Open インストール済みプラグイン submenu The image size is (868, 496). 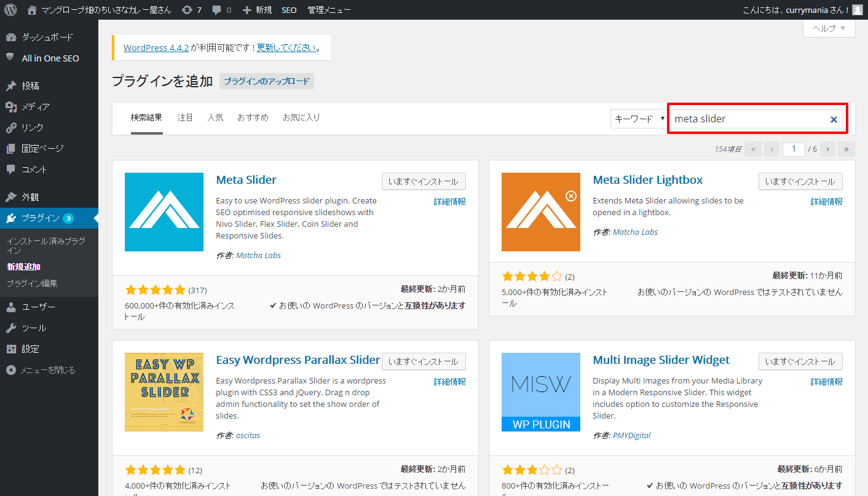(46, 246)
